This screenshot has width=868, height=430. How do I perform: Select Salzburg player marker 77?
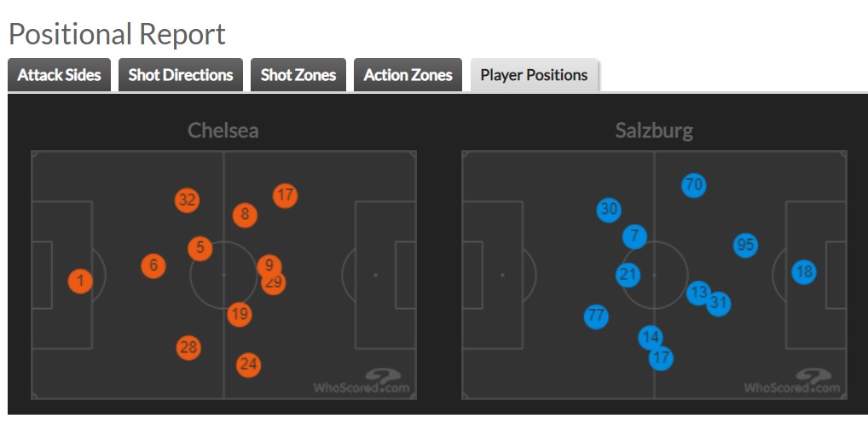click(596, 317)
